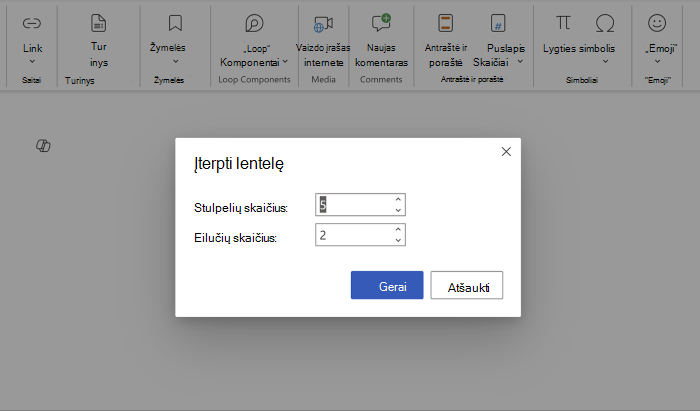Image resolution: width=700 pixels, height=411 pixels.
Task: Insert Vaizdo įrašas internete video icon
Action: click(x=323, y=24)
